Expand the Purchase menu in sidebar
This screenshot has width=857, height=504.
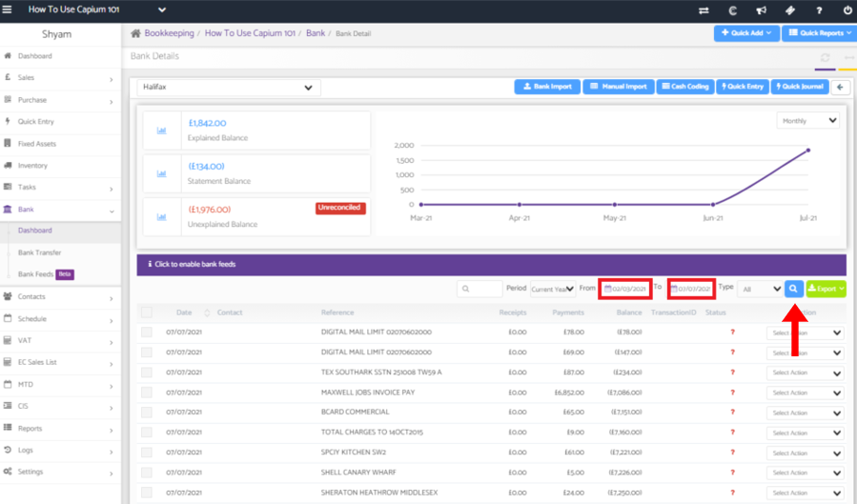60,100
